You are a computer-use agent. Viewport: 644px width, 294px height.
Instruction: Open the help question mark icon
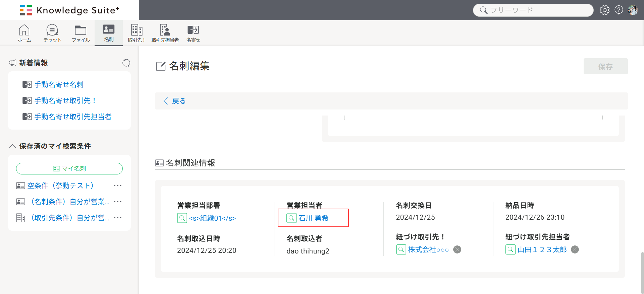619,10
